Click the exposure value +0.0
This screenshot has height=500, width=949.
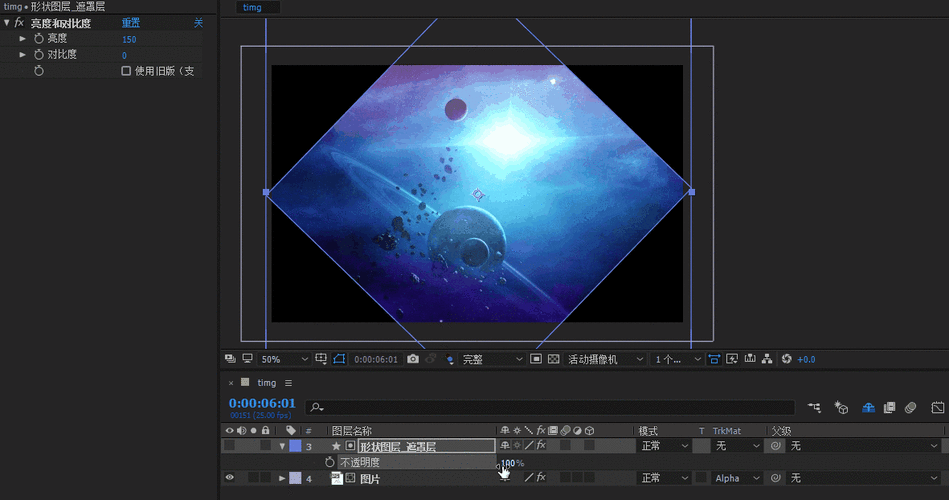806,360
